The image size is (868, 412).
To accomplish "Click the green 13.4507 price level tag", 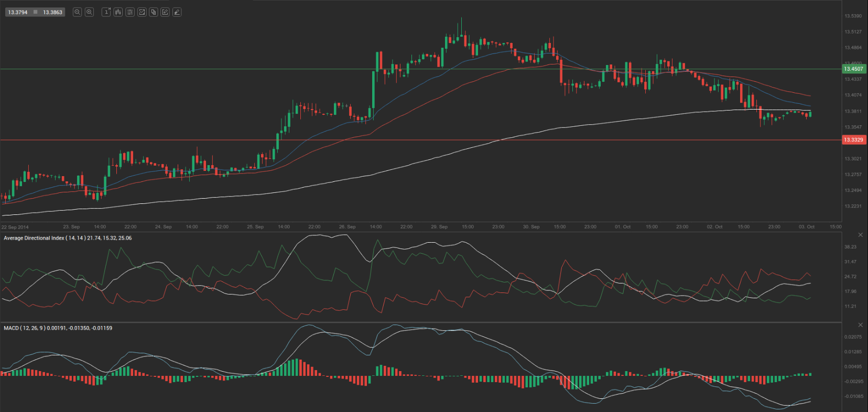I will [853, 69].
